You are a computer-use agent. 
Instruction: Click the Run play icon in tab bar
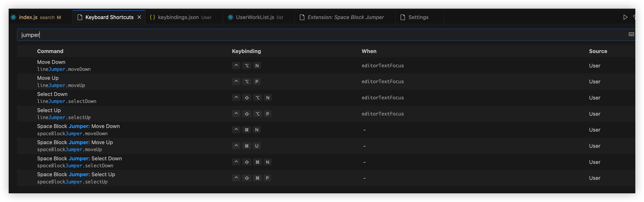[625, 17]
